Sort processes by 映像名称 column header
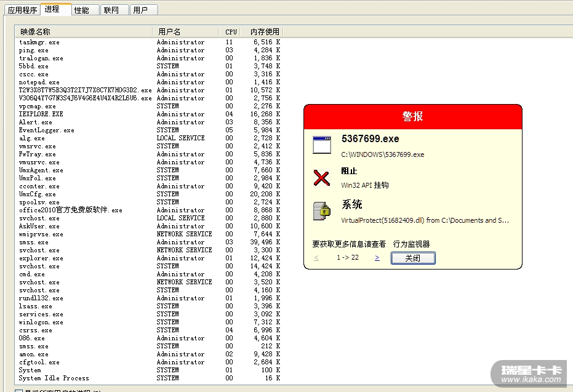573x392 pixels. [84, 32]
